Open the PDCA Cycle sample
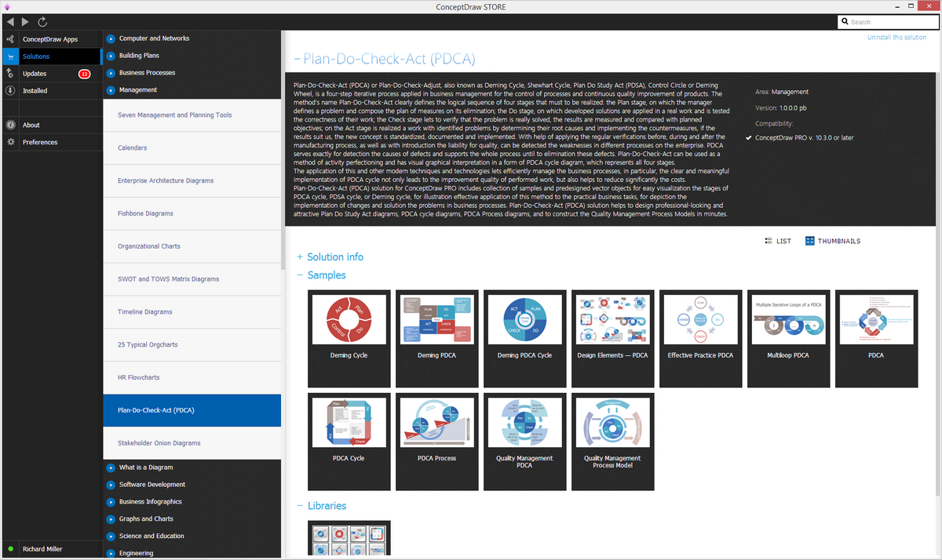Image resolution: width=942 pixels, height=560 pixels. pyautogui.click(x=349, y=442)
